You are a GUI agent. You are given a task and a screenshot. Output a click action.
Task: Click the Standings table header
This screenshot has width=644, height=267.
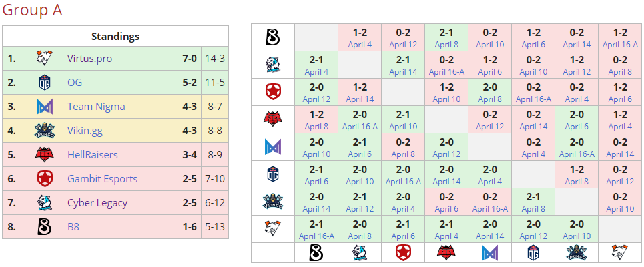coord(115,37)
